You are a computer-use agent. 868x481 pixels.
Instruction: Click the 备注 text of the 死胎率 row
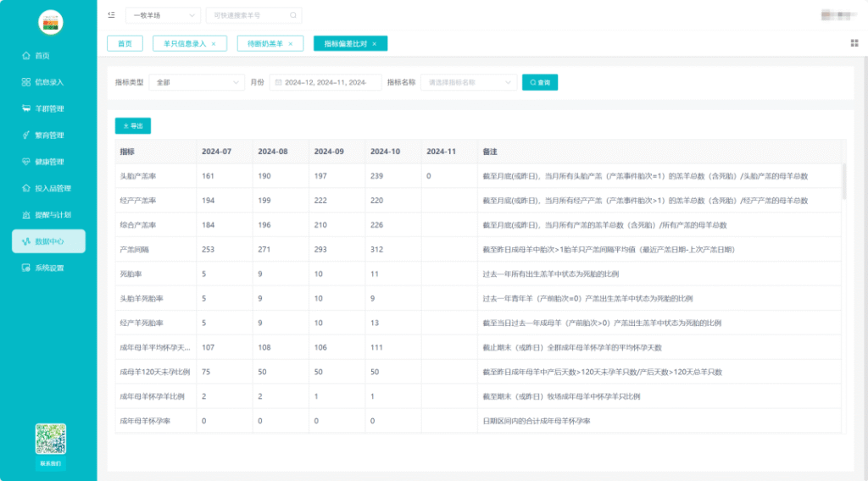pos(551,274)
